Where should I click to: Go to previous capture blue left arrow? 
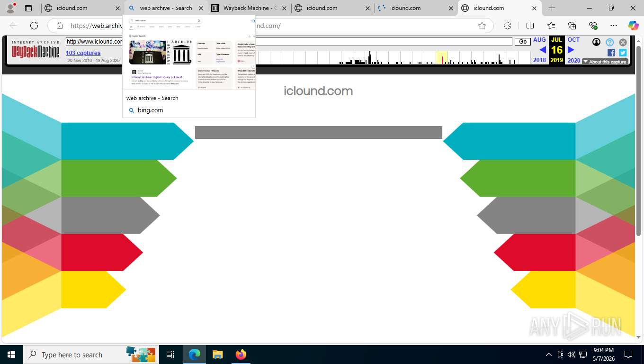(x=543, y=50)
